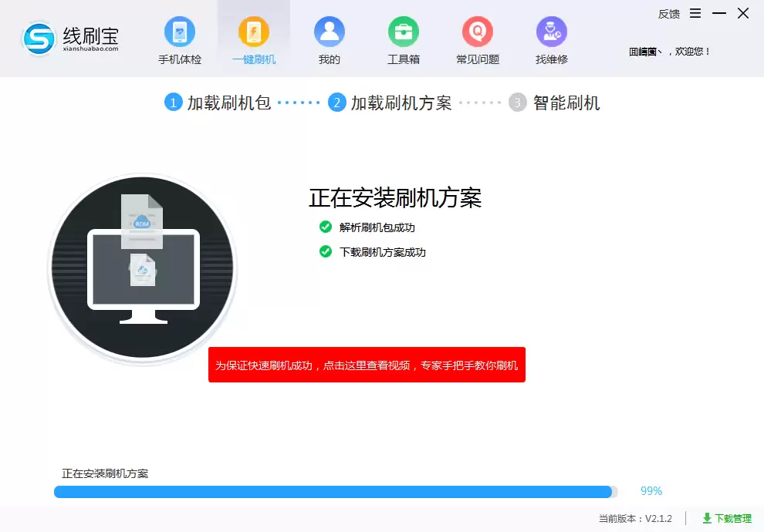
Task: Click the 当前版本 V2.1.2 text
Action: coord(635,519)
